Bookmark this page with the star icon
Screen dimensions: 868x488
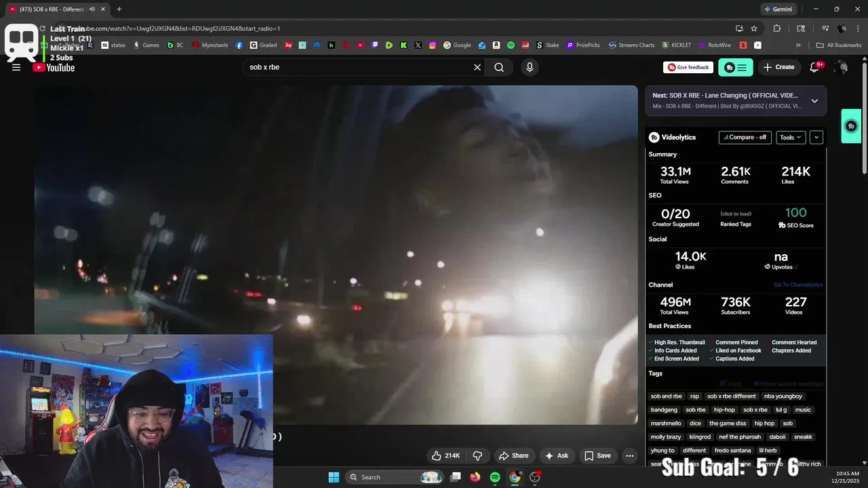[754, 28]
